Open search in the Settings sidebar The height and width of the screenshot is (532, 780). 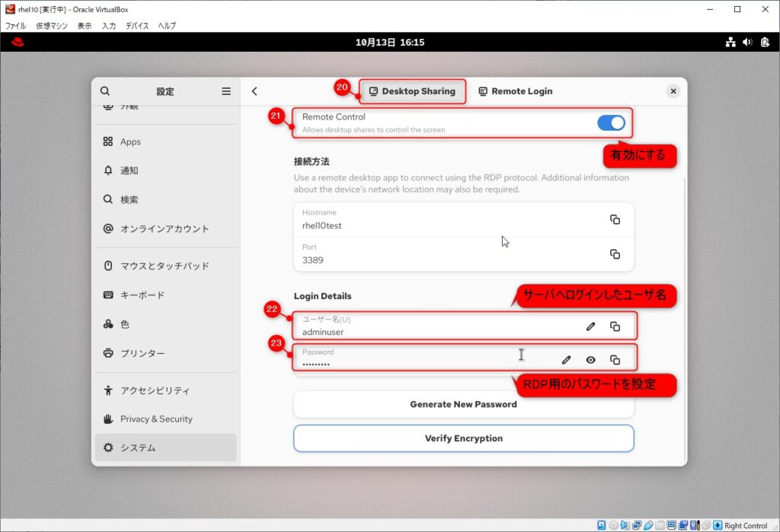104,91
